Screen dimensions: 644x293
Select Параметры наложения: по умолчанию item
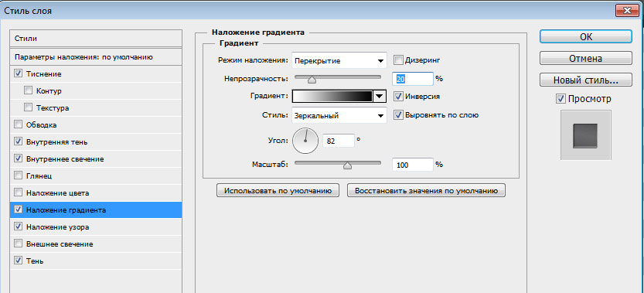(x=96, y=57)
